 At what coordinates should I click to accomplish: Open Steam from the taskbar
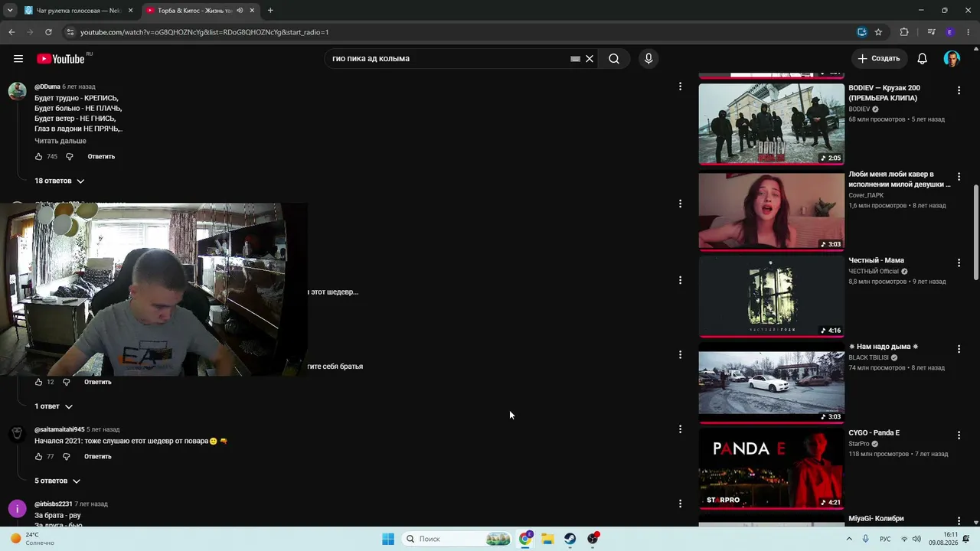[x=570, y=539]
